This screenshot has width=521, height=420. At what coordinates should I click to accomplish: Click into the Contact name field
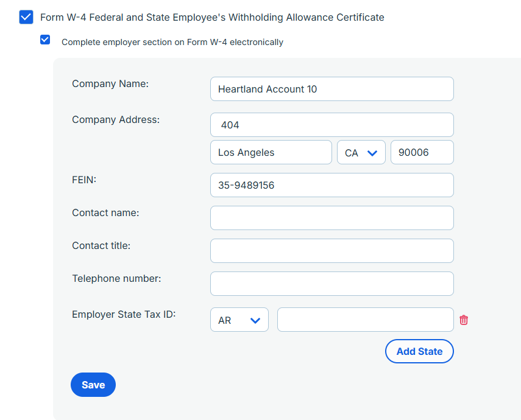[x=332, y=218]
